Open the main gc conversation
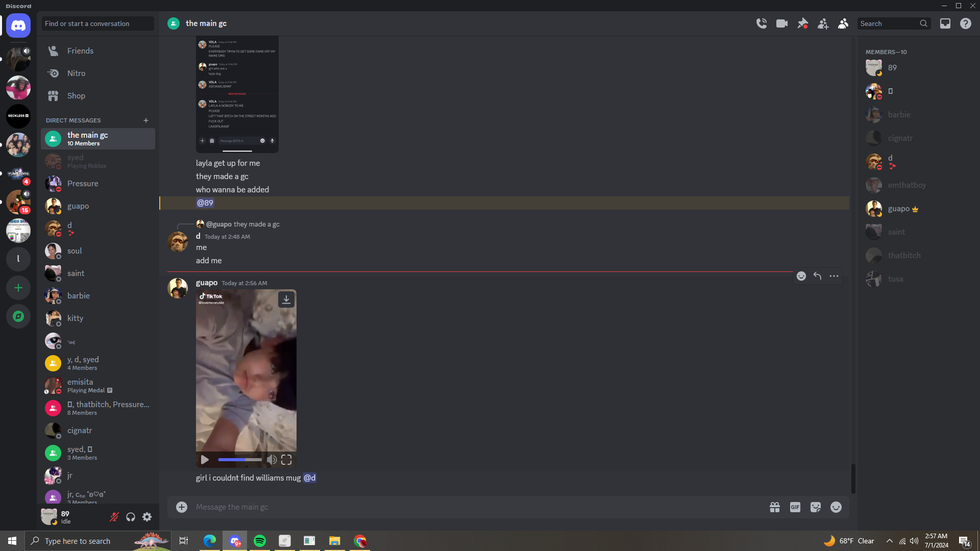This screenshot has height=551, width=980. pyautogui.click(x=98, y=139)
